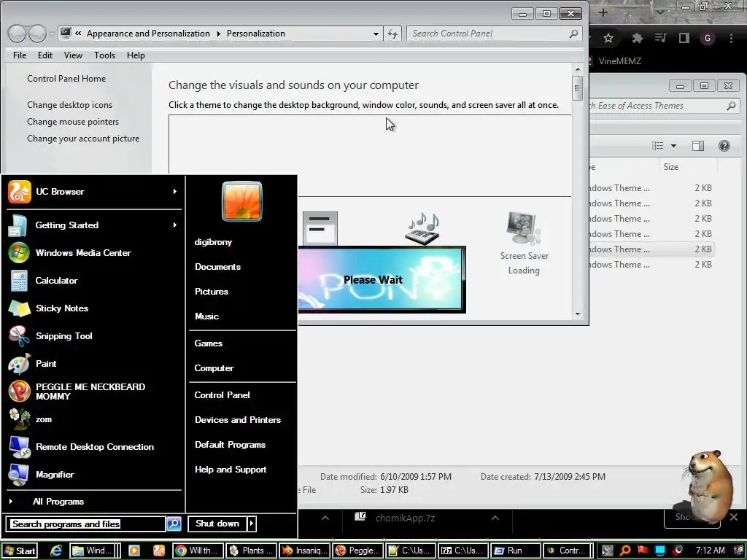Click the user account flower picture
Viewport: 747px width, 560px height.
point(242,201)
